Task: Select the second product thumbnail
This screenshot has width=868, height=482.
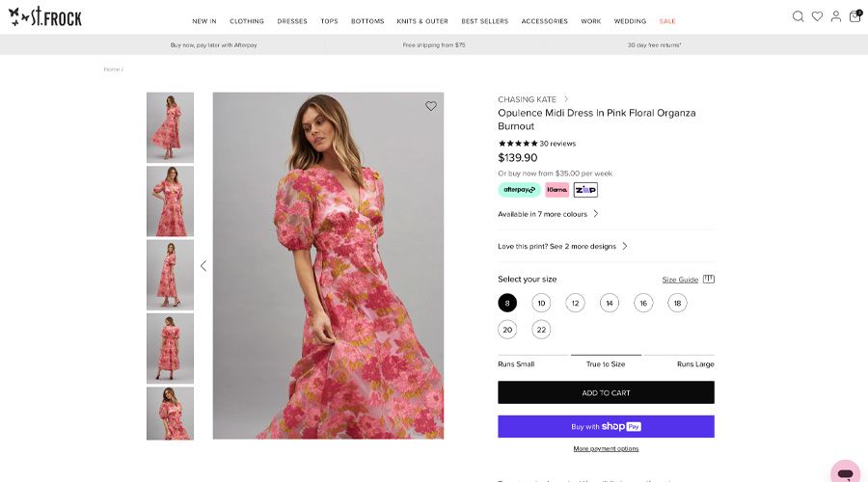Action: (x=170, y=201)
